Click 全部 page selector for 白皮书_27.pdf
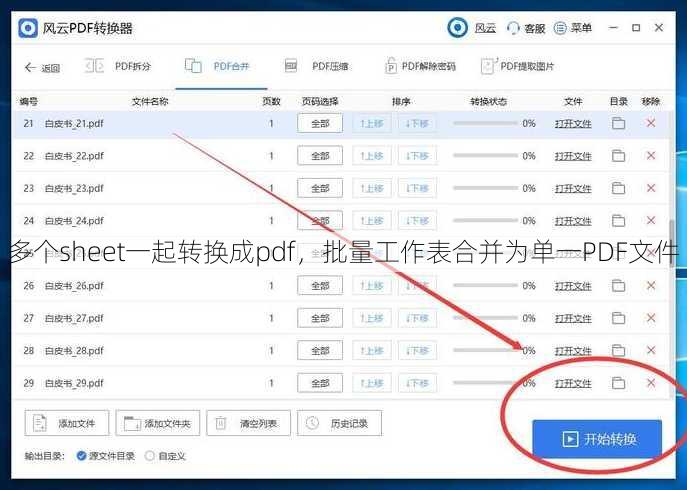Viewport: 687px width, 490px height. 320,318
